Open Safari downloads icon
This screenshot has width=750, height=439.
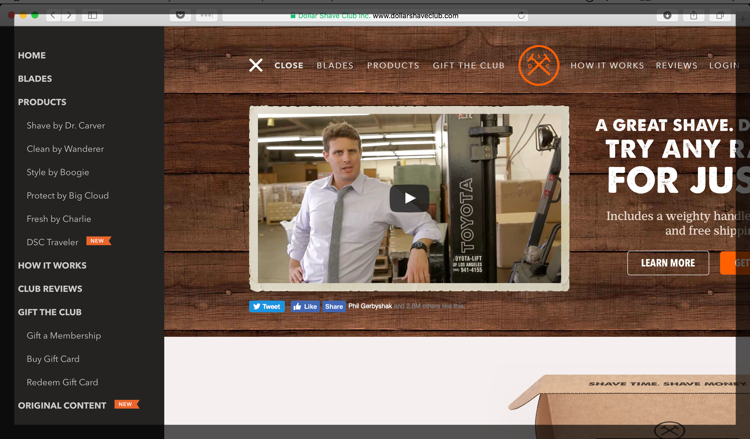pyautogui.click(x=667, y=16)
